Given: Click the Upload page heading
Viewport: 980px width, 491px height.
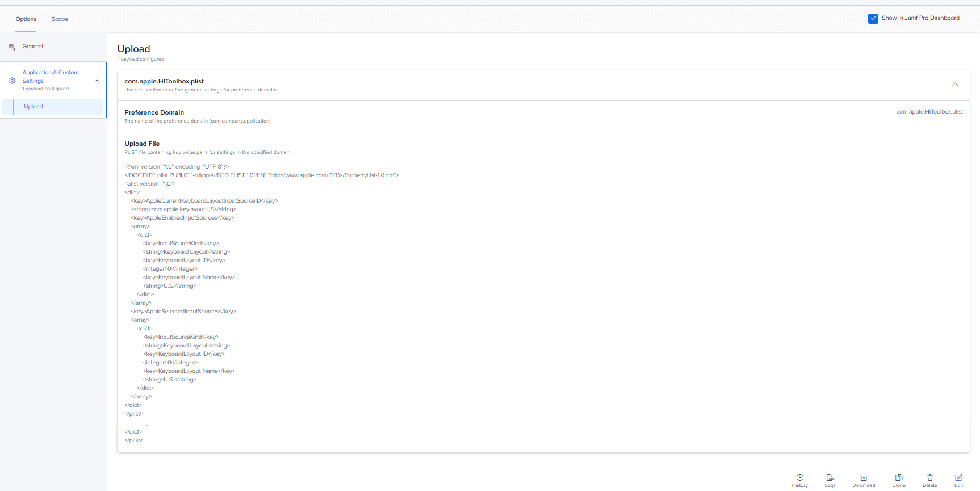Looking at the screenshot, I should [x=134, y=49].
